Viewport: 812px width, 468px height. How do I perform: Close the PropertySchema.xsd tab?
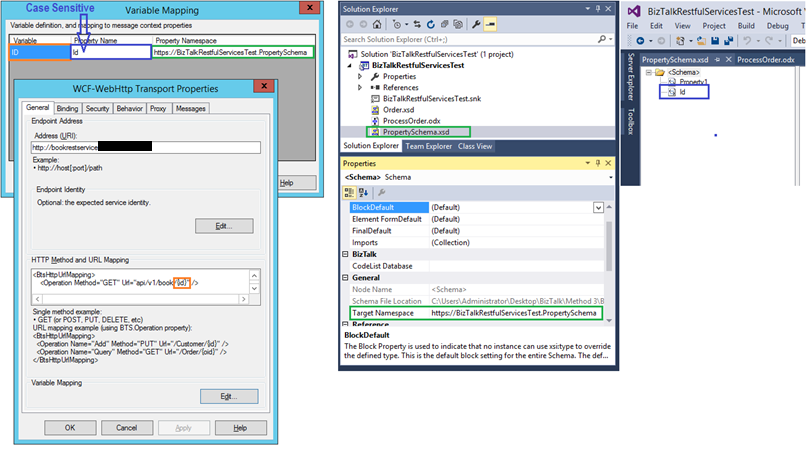(729, 60)
